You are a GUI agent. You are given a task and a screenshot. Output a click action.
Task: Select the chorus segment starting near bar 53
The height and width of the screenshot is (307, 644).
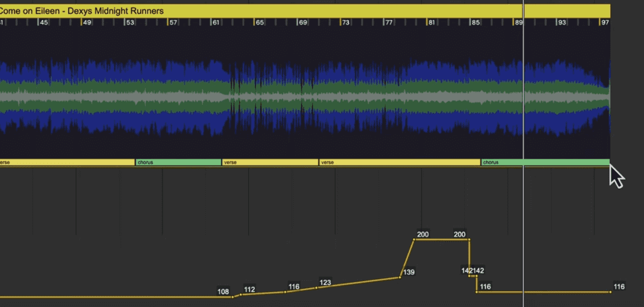tap(178, 162)
